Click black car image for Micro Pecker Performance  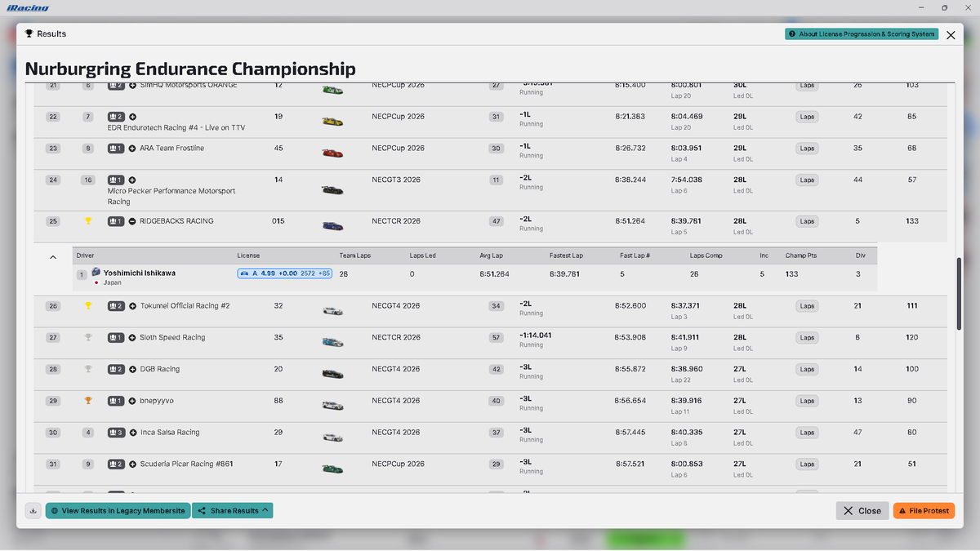click(x=332, y=190)
